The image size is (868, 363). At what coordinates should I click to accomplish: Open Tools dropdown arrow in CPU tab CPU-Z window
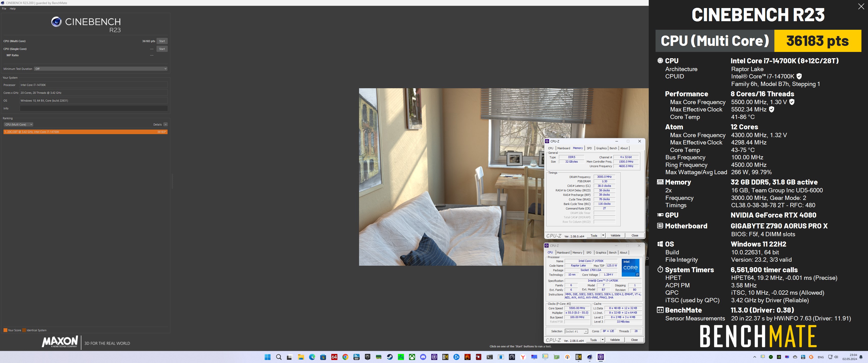[603, 340]
